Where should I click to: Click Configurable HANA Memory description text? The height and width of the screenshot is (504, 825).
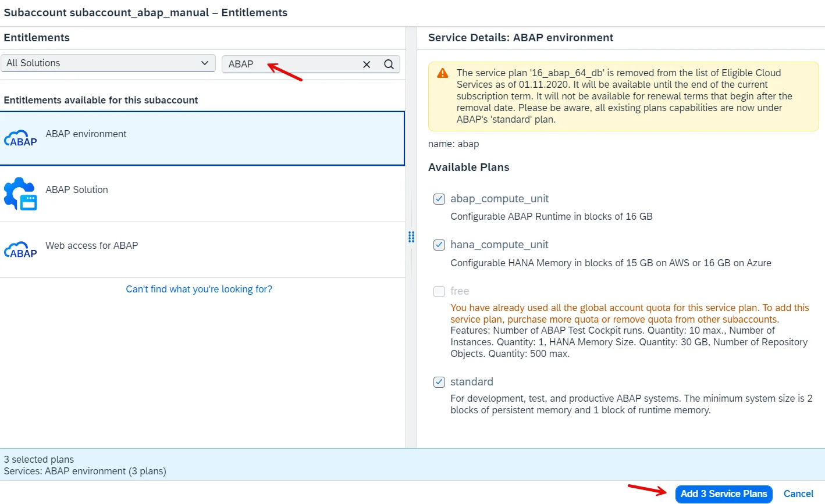pyautogui.click(x=611, y=263)
